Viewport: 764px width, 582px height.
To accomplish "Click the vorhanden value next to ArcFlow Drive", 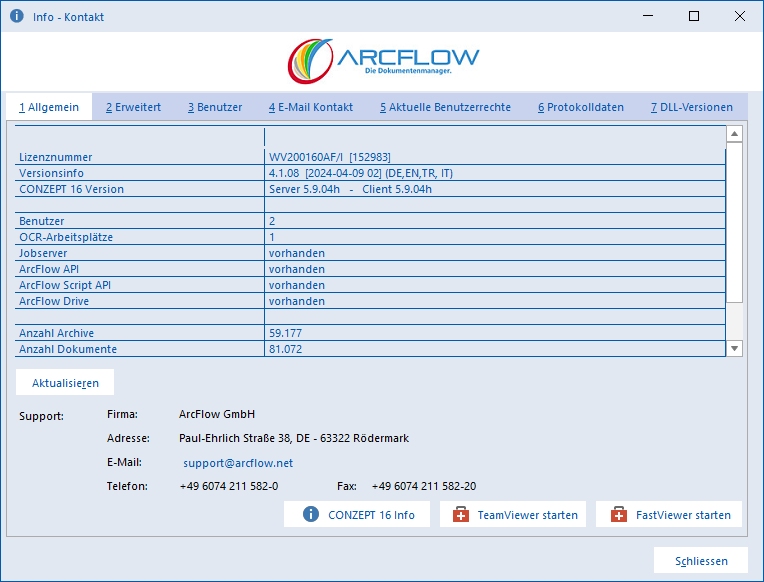I will pos(297,301).
